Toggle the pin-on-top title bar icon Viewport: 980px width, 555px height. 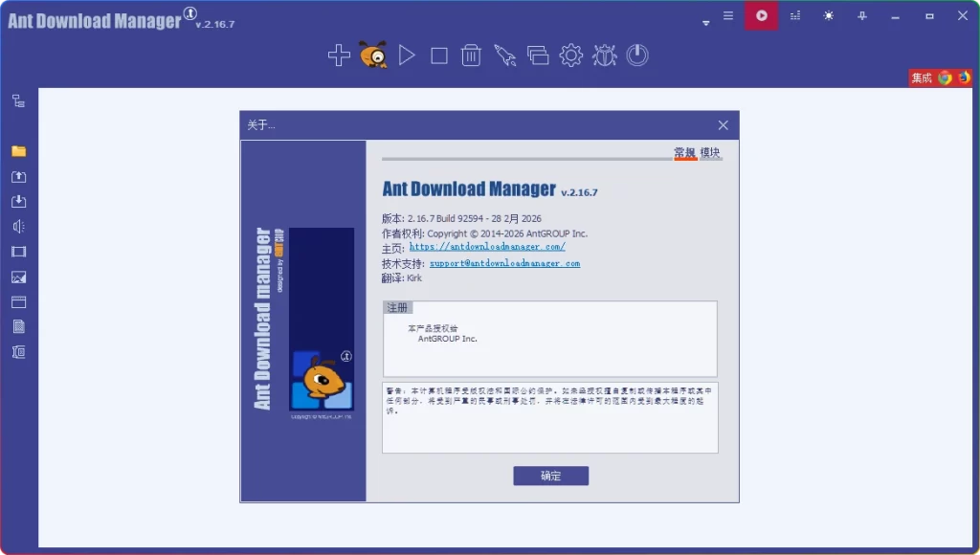862,14
